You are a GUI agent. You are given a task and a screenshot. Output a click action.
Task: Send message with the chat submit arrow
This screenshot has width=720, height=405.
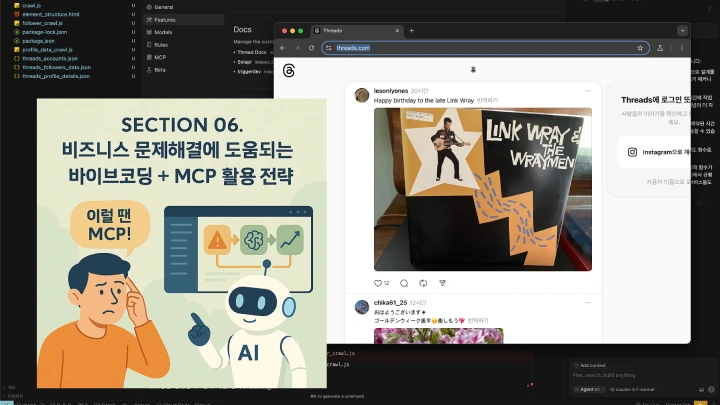point(712,389)
